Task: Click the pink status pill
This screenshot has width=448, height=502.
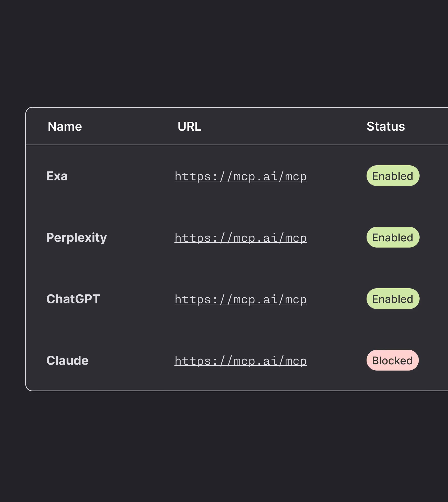Action: pos(392,361)
